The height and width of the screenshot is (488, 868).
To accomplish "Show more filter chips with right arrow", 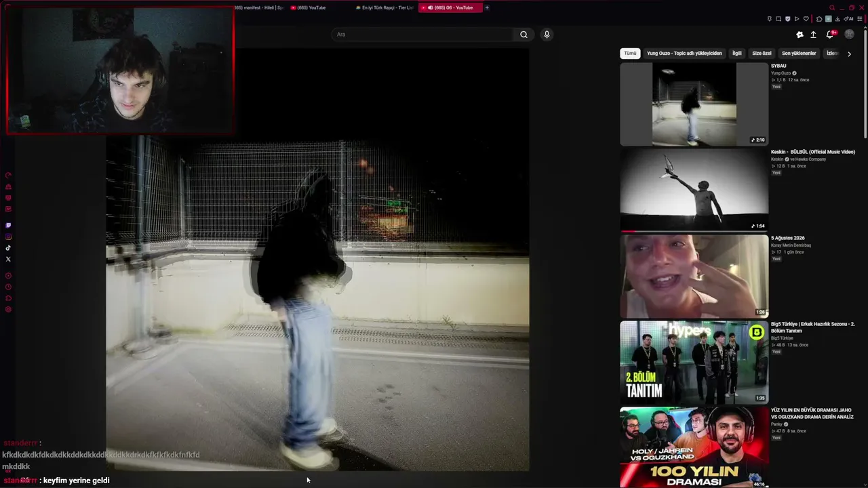I will click(x=849, y=54).
